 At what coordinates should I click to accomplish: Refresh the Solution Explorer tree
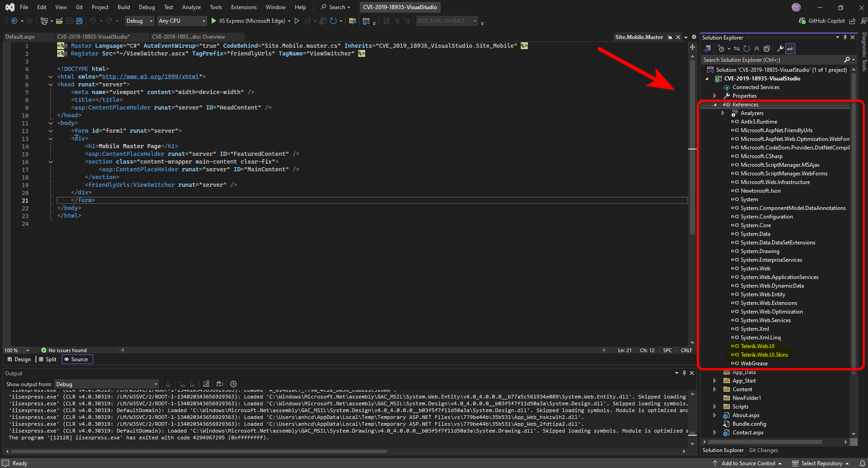coord(747,49)
